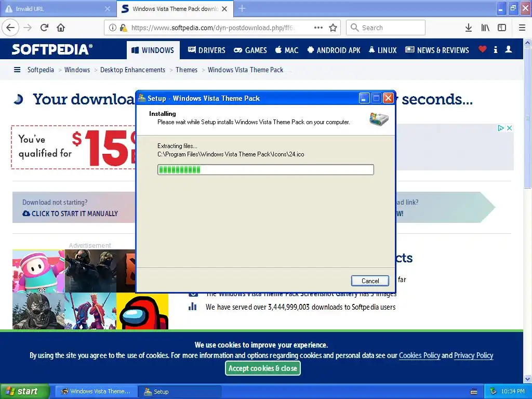Select the Windows Vista Theme Pack download tab
This screenshot has width=532, height=399.
click(175, 9)
